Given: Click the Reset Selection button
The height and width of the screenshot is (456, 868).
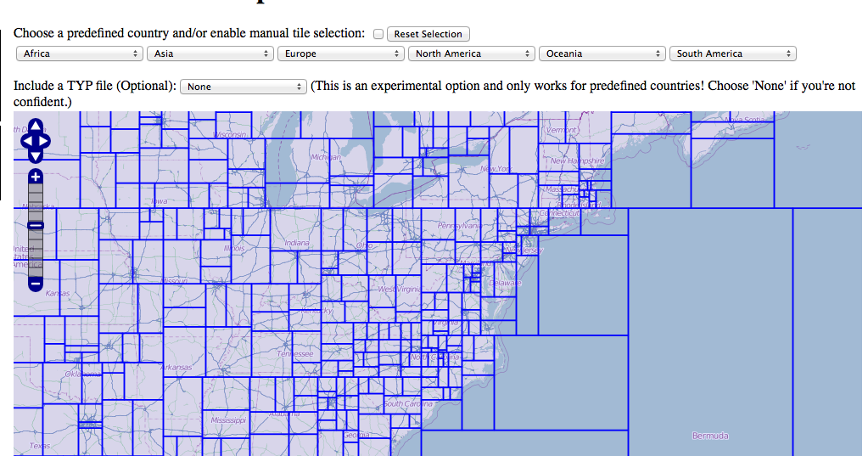Looking at the screenshot, I should click(428, 34).
